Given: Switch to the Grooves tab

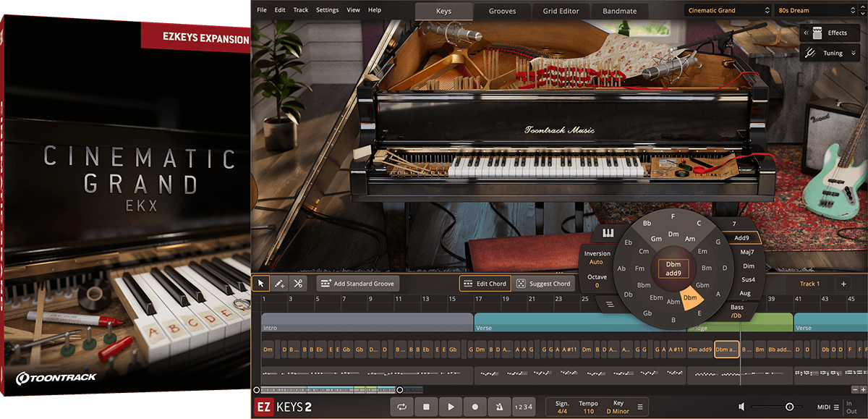Looking at the screenshot, I should pos(503,11).
